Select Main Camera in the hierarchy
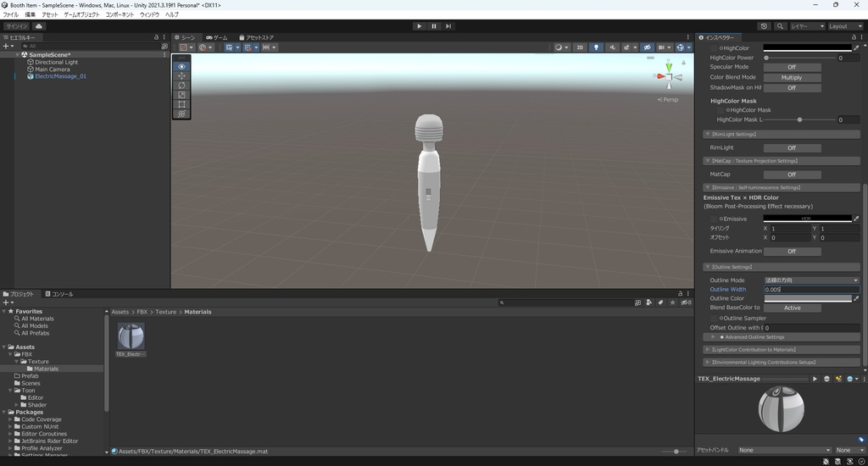Image resolution: width=868 pixels, height=466 pixels. point(52,69)
